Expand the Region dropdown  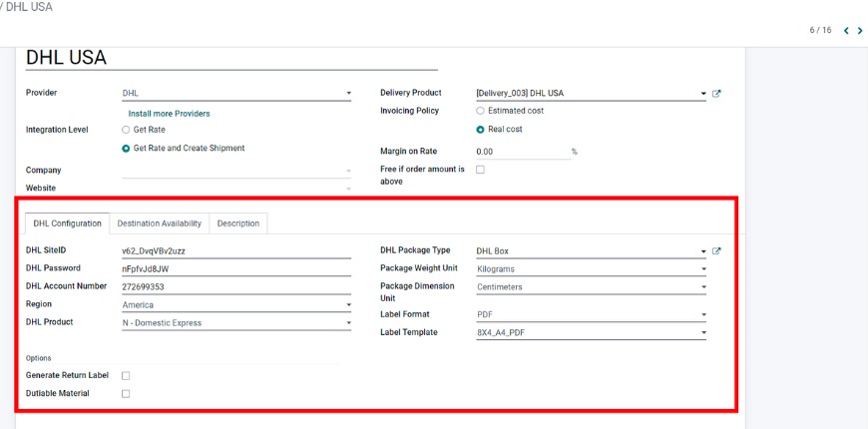[235, 305]
